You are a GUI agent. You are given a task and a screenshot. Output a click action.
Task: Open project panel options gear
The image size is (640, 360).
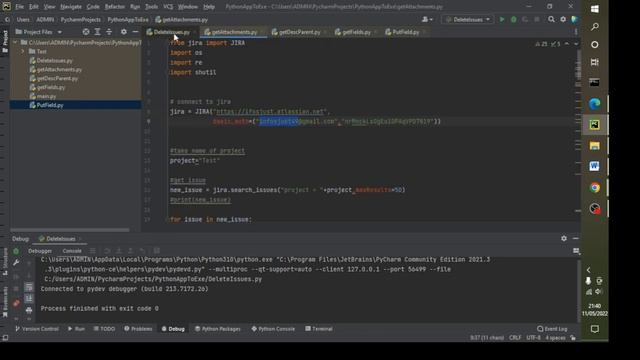(124, 32)
